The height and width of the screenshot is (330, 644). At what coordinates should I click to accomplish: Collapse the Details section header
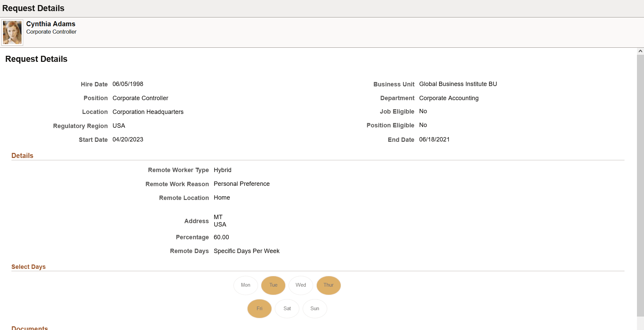pos(22,156)
